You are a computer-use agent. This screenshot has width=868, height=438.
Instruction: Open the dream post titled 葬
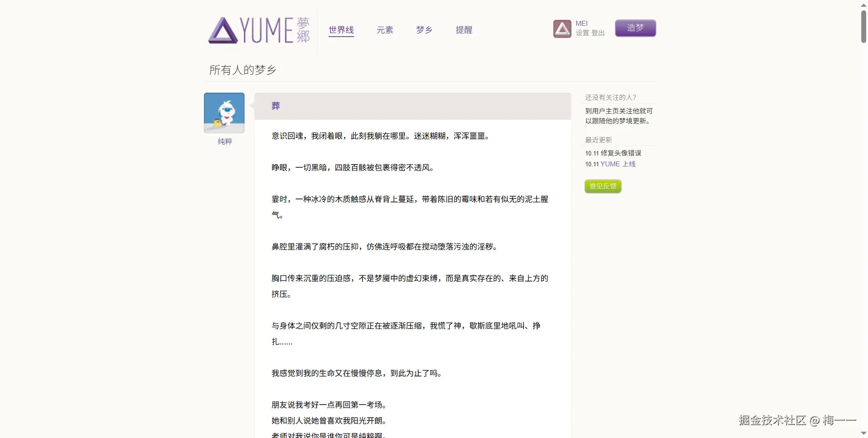275,105
